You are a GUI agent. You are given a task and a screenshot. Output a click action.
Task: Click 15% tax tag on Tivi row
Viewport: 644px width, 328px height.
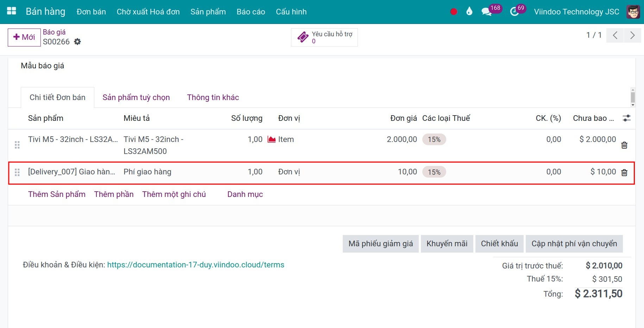pos(434,140)
